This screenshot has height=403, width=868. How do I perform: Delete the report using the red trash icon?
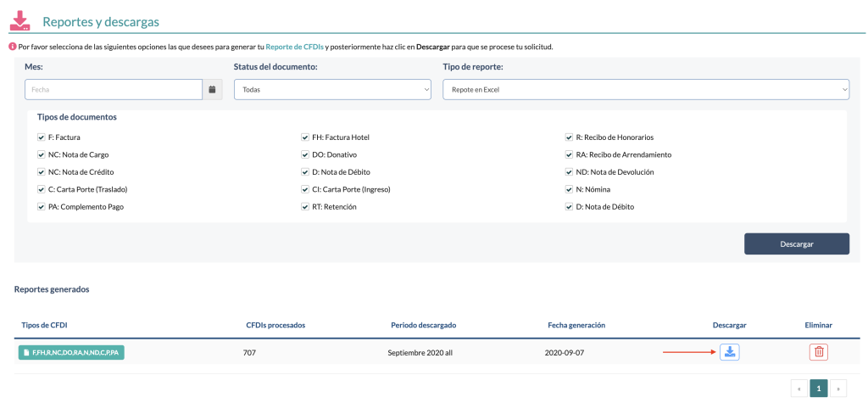tap(818, 352)
